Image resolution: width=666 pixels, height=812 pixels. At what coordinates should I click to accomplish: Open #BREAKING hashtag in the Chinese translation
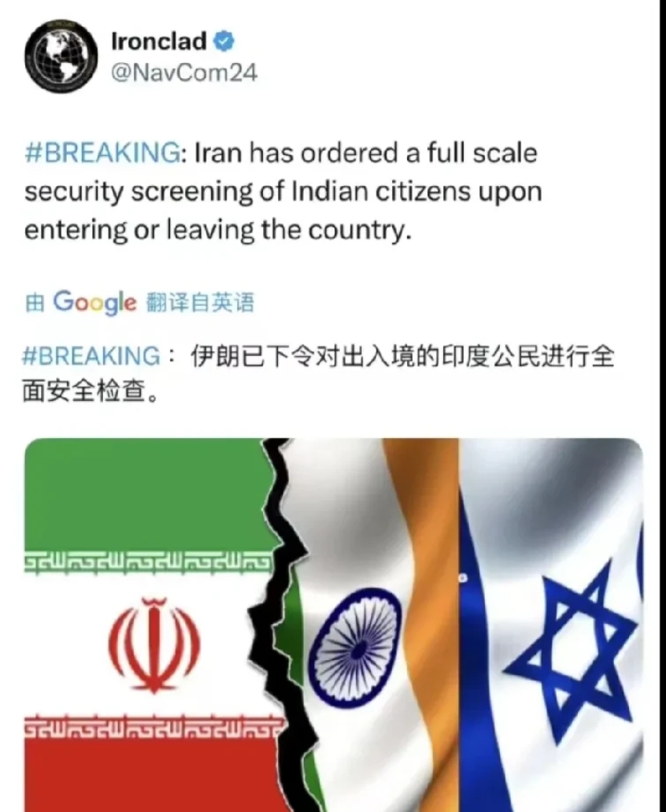(x=91, y=356)
